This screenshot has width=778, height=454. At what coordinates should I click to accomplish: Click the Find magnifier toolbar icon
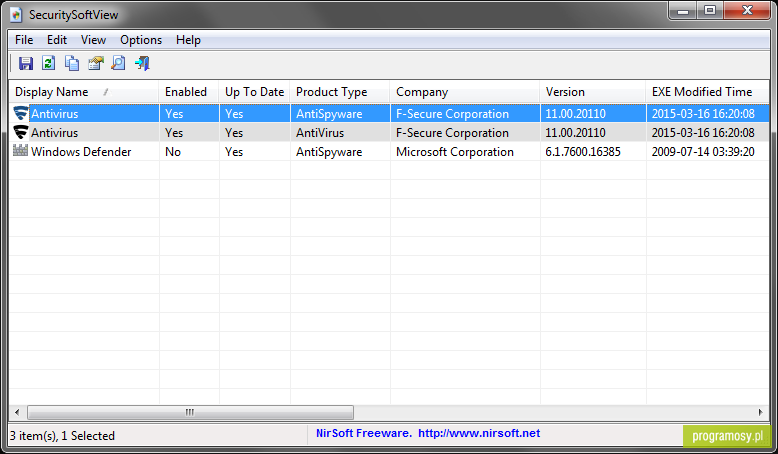point(119,63)
